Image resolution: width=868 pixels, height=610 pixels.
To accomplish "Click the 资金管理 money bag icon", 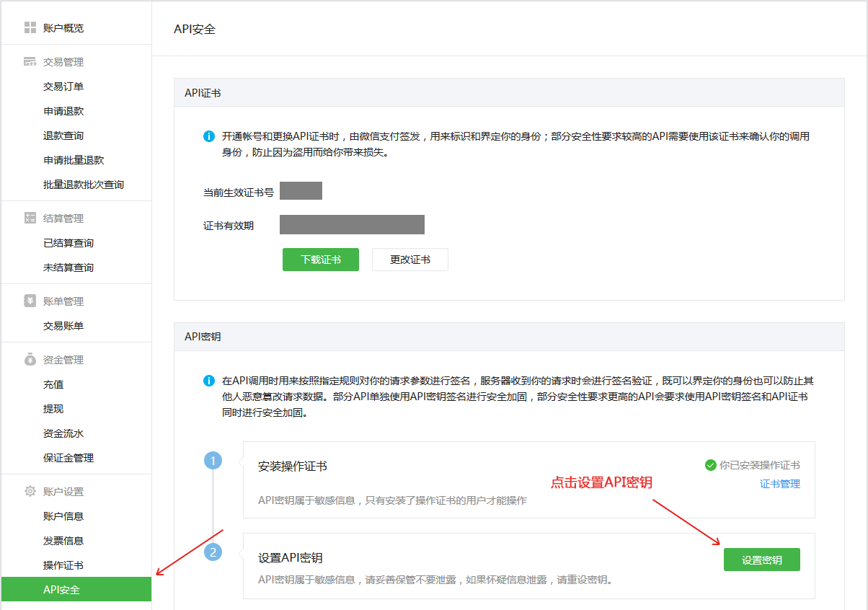I will click(30, 360).
